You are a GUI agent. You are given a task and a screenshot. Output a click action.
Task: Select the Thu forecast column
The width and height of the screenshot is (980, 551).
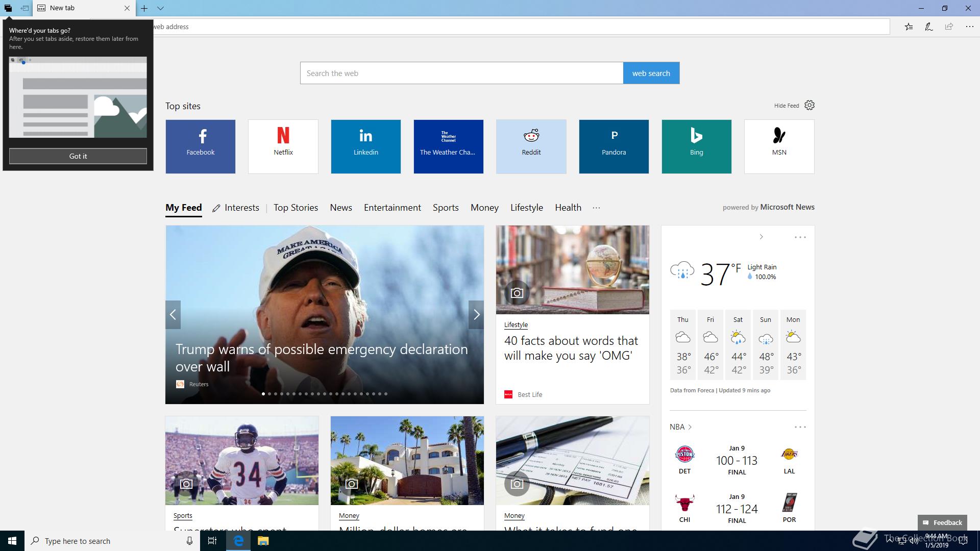683,345
